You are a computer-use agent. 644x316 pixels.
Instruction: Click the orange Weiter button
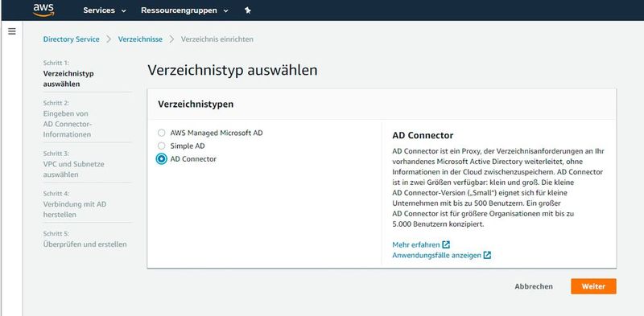[x=593, y=286]
